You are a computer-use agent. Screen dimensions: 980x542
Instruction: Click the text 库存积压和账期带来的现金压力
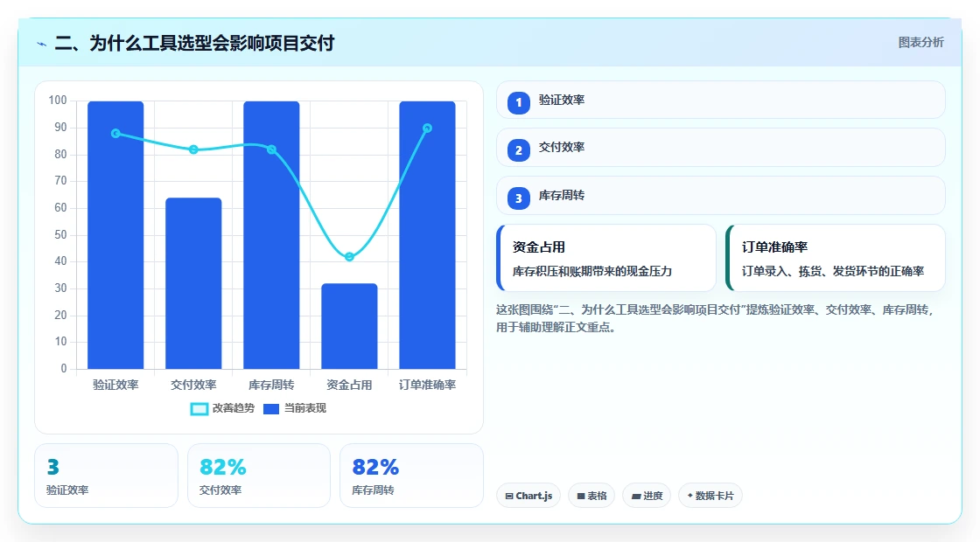[x=592, y=271]
